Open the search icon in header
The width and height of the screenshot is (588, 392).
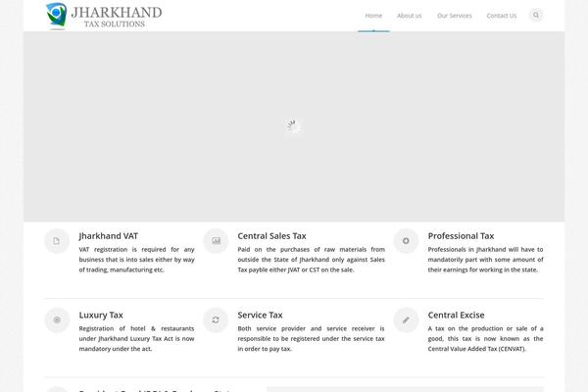point(536,16)
